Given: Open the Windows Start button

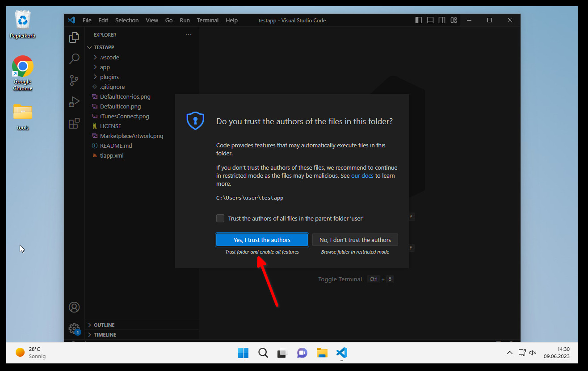Looking at the screenshot, I should pos(243,353).
